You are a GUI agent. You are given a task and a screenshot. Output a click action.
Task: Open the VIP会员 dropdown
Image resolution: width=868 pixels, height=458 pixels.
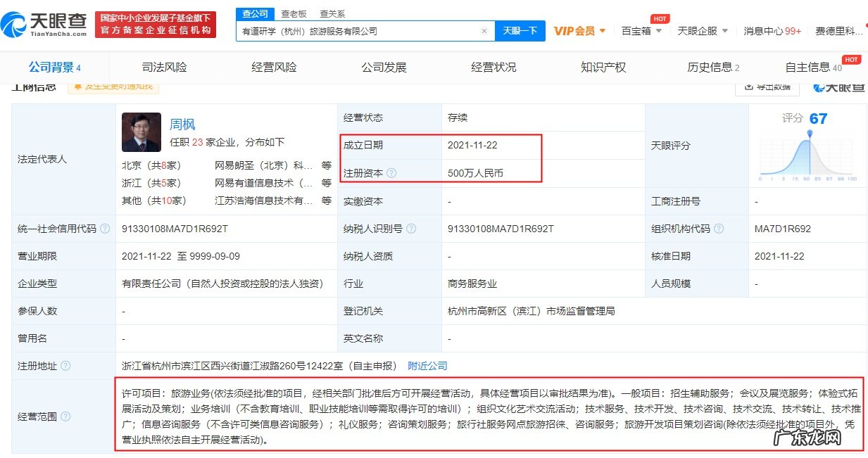(x=577, y=31)
